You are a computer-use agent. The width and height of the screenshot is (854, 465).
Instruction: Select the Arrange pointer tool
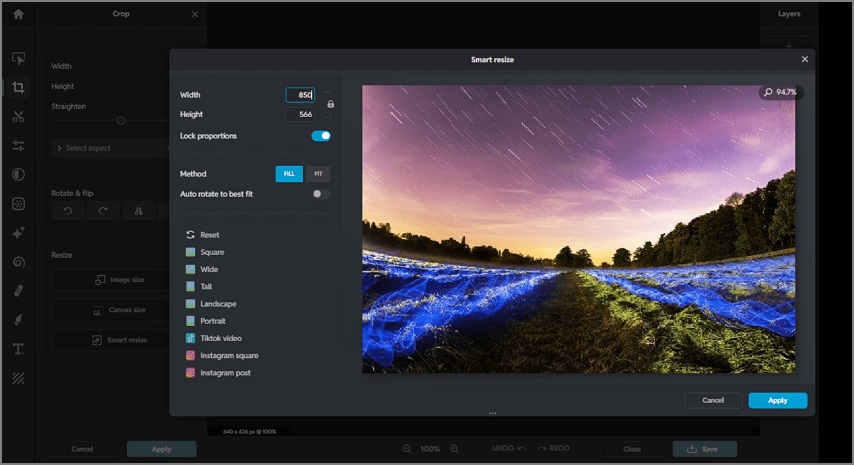point(19,58)
